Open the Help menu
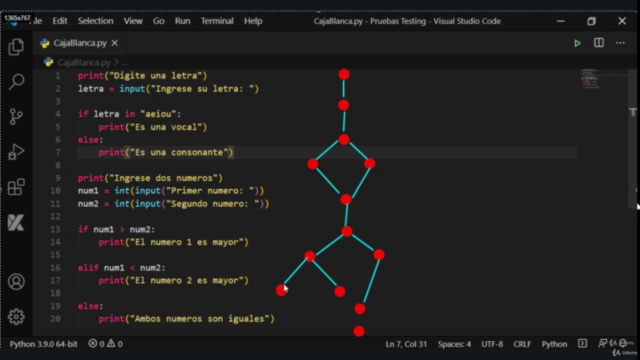 point(253,21)
